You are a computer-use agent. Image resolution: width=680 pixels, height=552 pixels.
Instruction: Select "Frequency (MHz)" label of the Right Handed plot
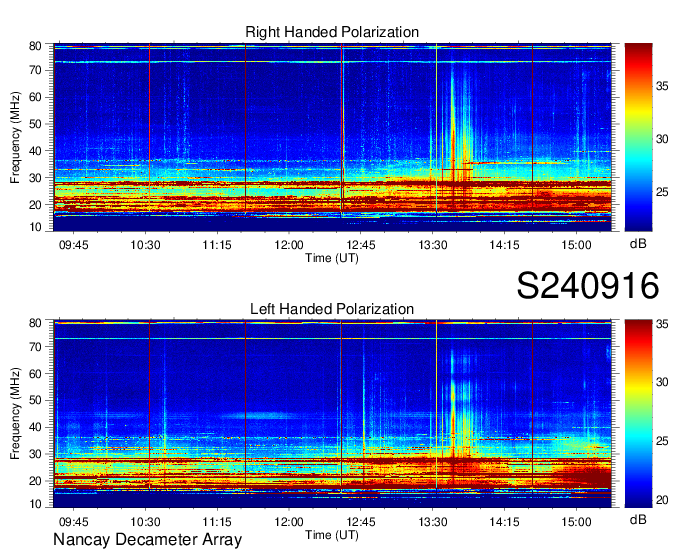pyautogui.click(x=15, y=137)
